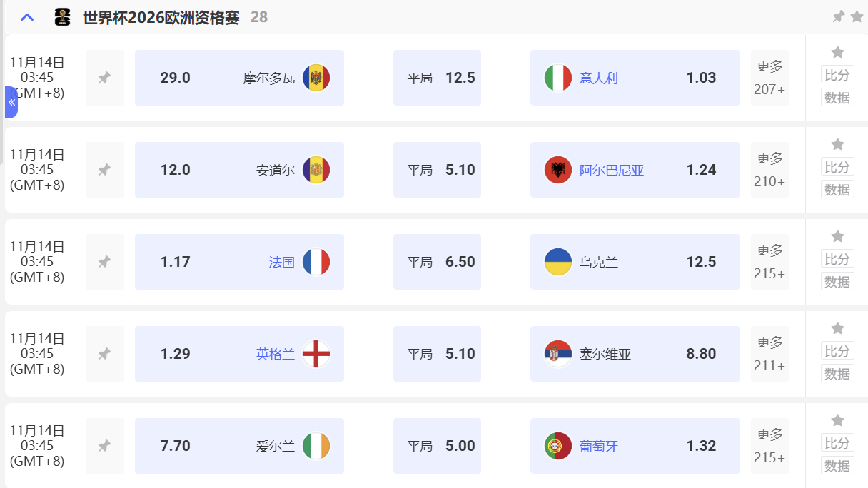This screenshot has width=868, height=488.
Task: Favorite the France vs Ukraine match star
Action: coord(837,235)
